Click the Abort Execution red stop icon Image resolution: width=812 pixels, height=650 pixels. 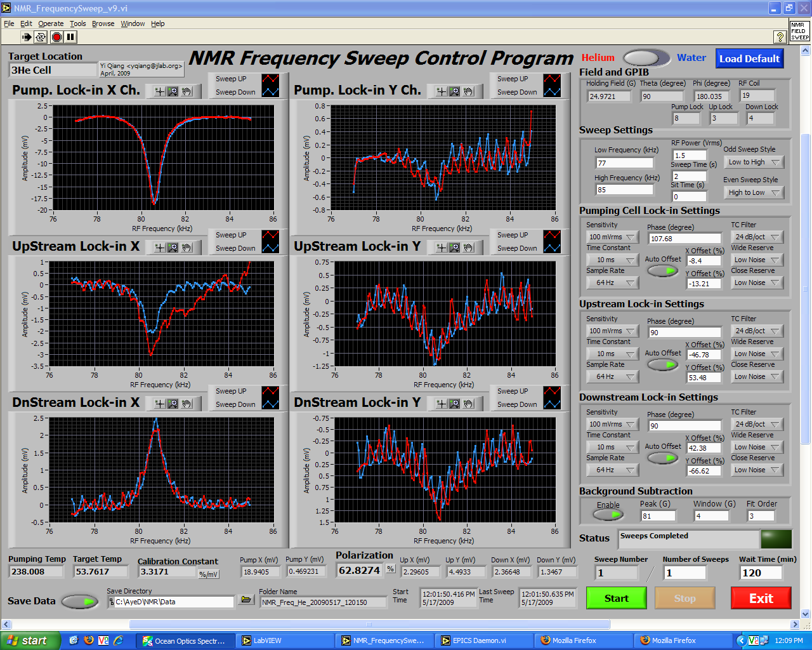tap(56, 37)
